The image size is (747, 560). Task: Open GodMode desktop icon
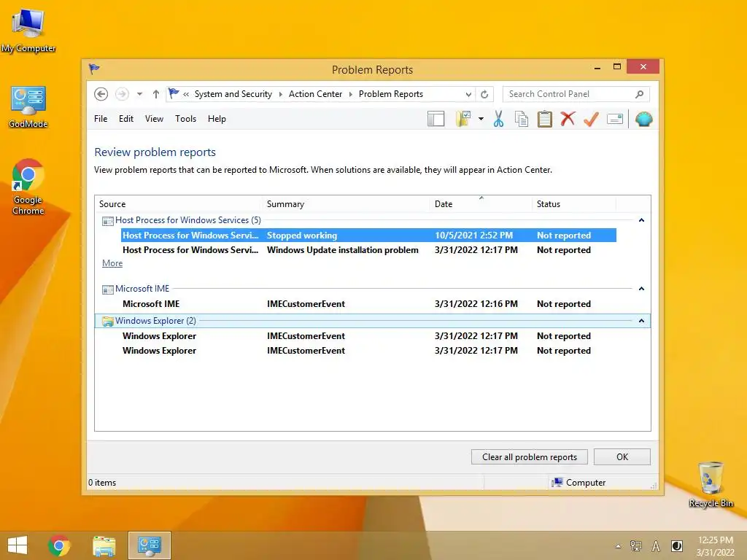point(28,107)
